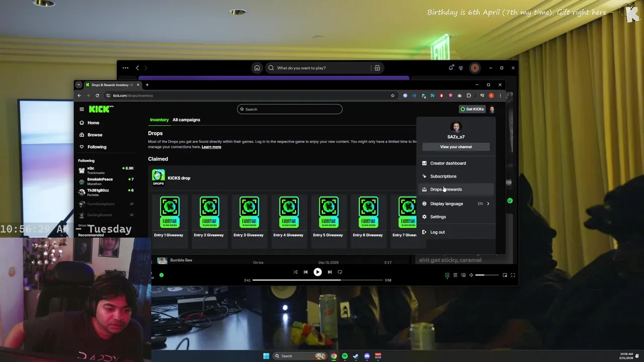Select Drops & rewards menu entry
Image resolution: width=644 pixels, height=362 pixels.
click(456, 189)
